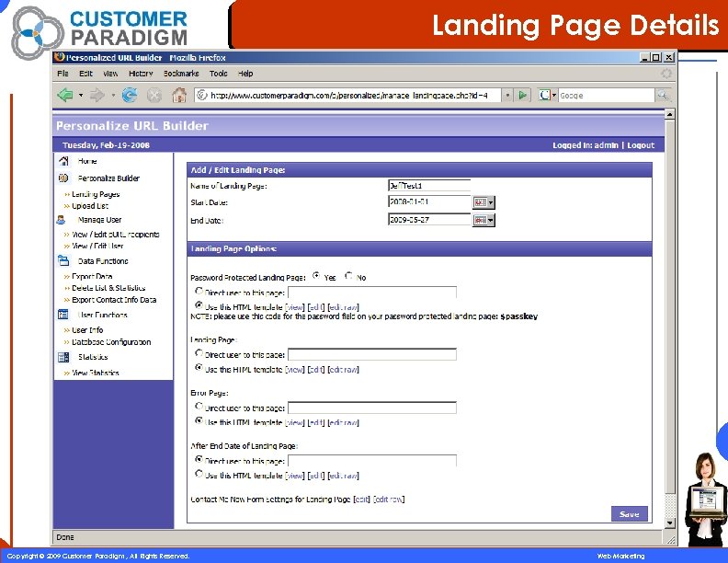This screenshot has width=728, height=563.
Task: Click the search engine icon in search box
Action: tap(544, 96)
